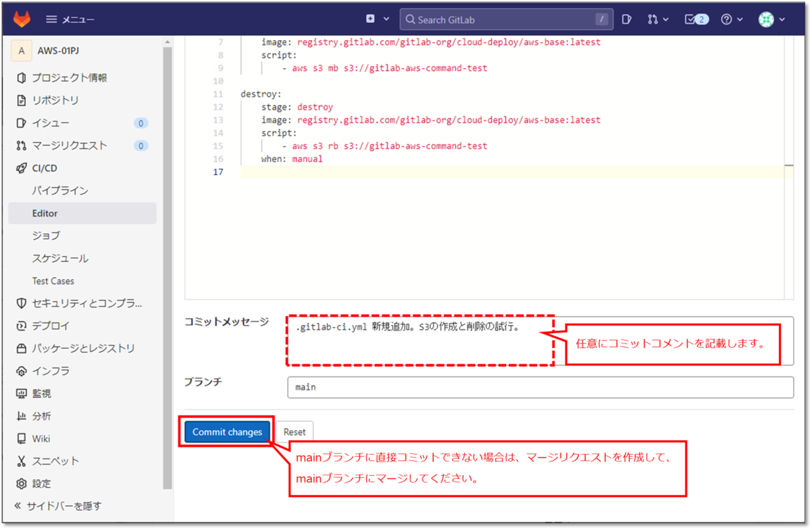Click the Reset button
Viewport: 812px width, 530px height.
[x=294, y=432]
